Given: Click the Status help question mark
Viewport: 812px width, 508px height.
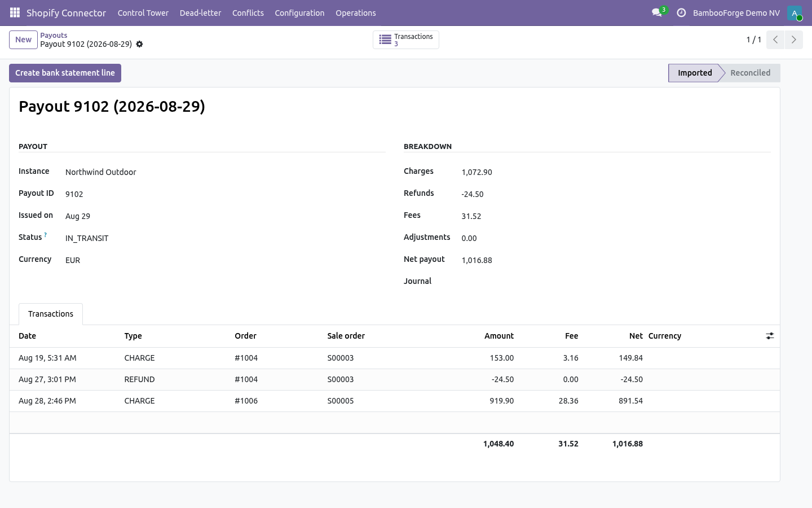Looking at the screenshot, I should coord(46,235).
